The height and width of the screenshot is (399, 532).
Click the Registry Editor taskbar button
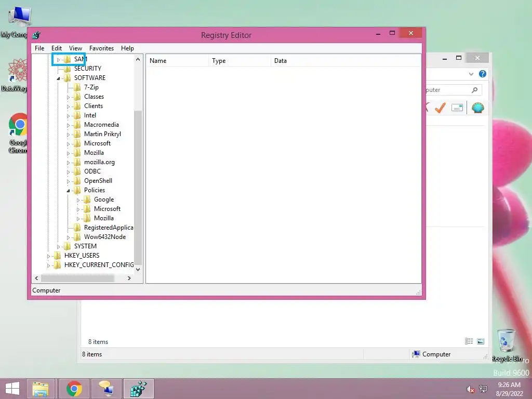coord(138,389)
